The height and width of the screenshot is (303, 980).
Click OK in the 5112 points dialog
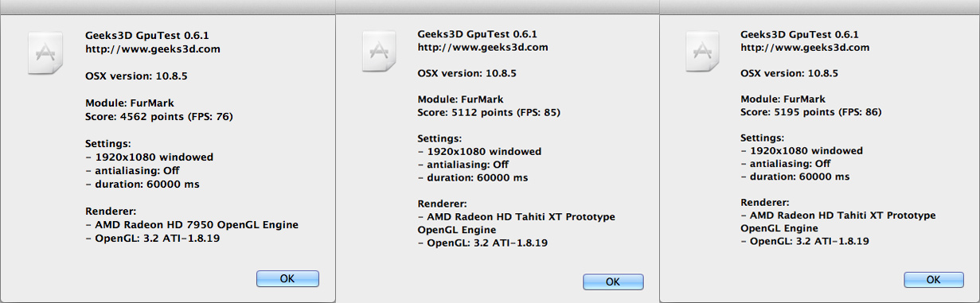[x=613, y=282]
